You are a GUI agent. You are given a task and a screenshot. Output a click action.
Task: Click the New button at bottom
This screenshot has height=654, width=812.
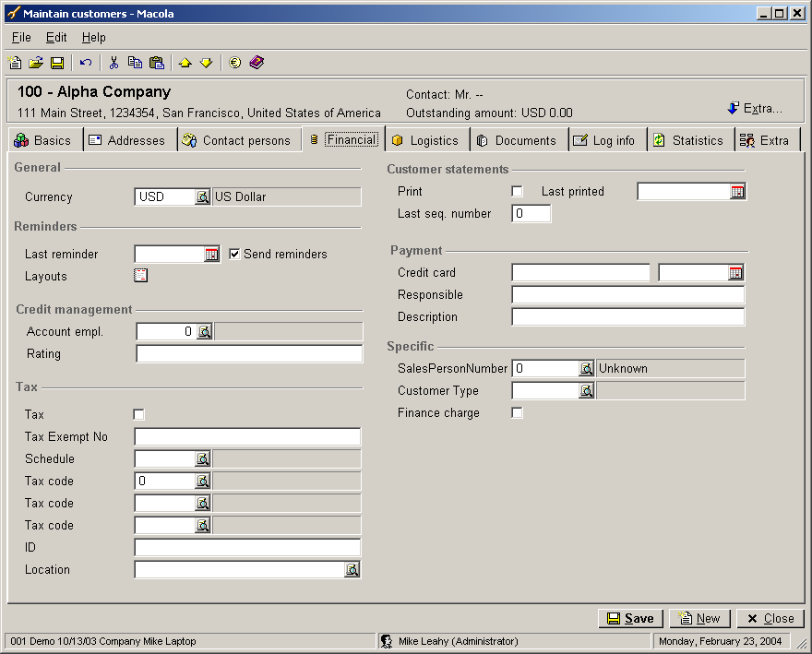[700, 618]
